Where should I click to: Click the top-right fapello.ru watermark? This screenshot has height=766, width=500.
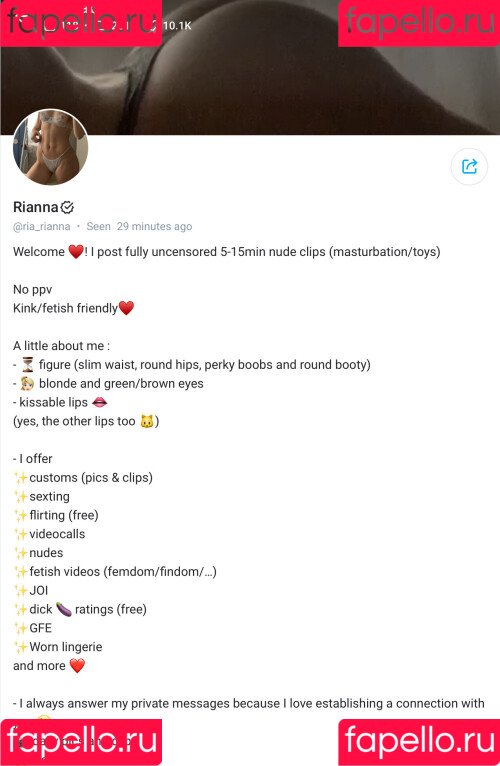click(419, 22)
